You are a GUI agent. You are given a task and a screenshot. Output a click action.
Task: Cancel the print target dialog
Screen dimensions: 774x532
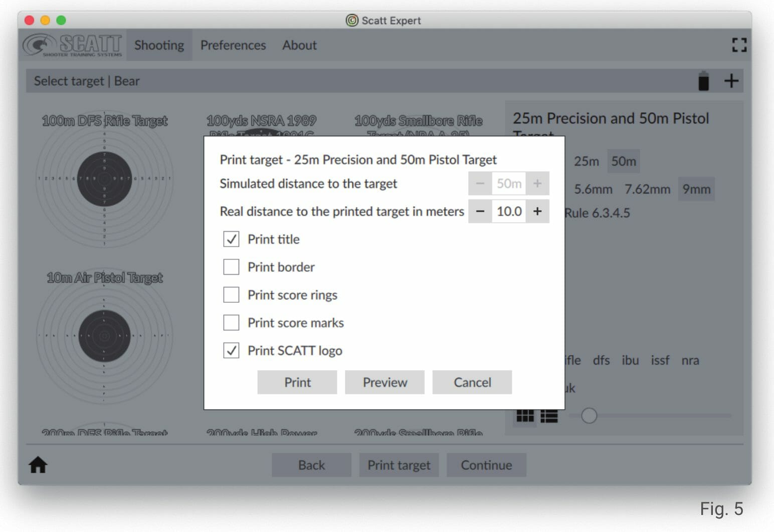click(x=472, y=383)
